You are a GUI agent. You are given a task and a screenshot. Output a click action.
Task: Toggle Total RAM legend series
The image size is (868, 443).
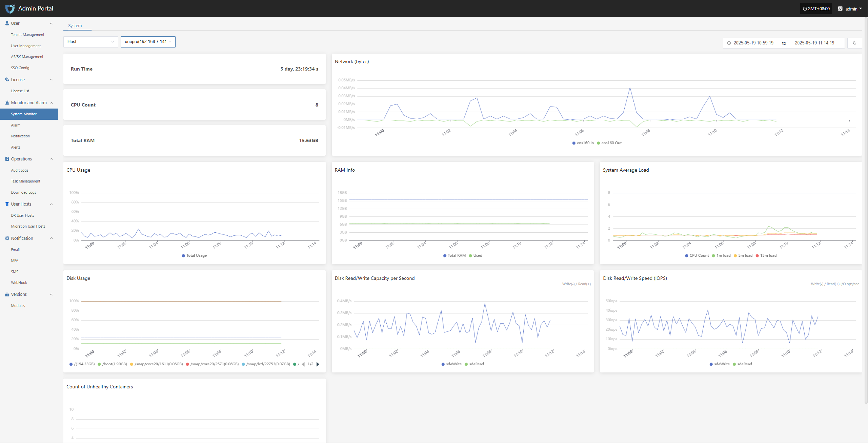click(x=454, y=255)
